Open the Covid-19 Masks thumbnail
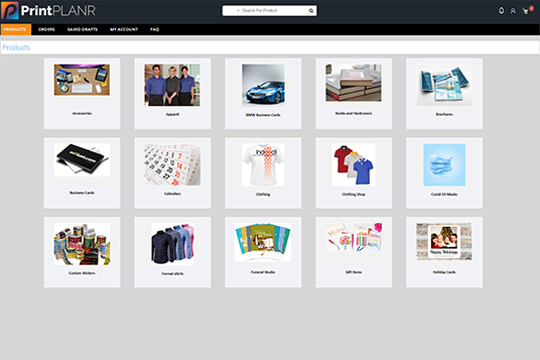Image resolution: width=540 pixels, height=360 pixels. coord(444,165)
